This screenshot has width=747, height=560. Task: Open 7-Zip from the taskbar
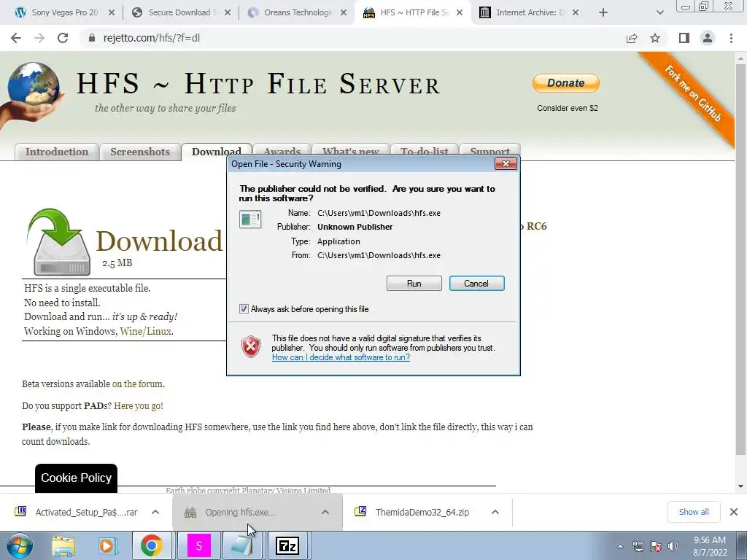287,545
